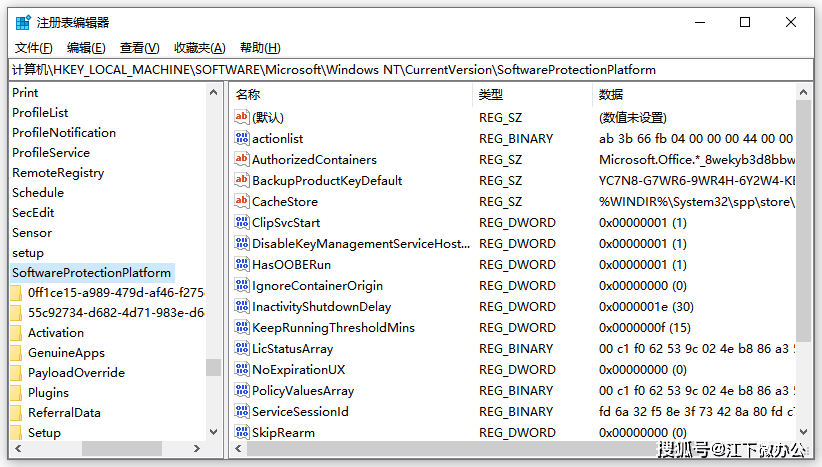Image resolution: width=822 pixels, height=467 pixels.
Task: Select the SkipRearm DWORD value icon
Action: [241, 433]
